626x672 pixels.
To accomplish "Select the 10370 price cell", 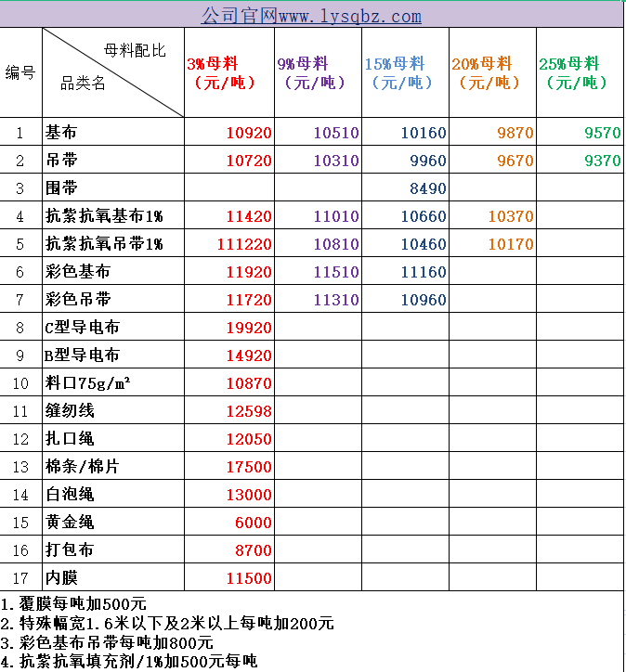I will (492, 215).
